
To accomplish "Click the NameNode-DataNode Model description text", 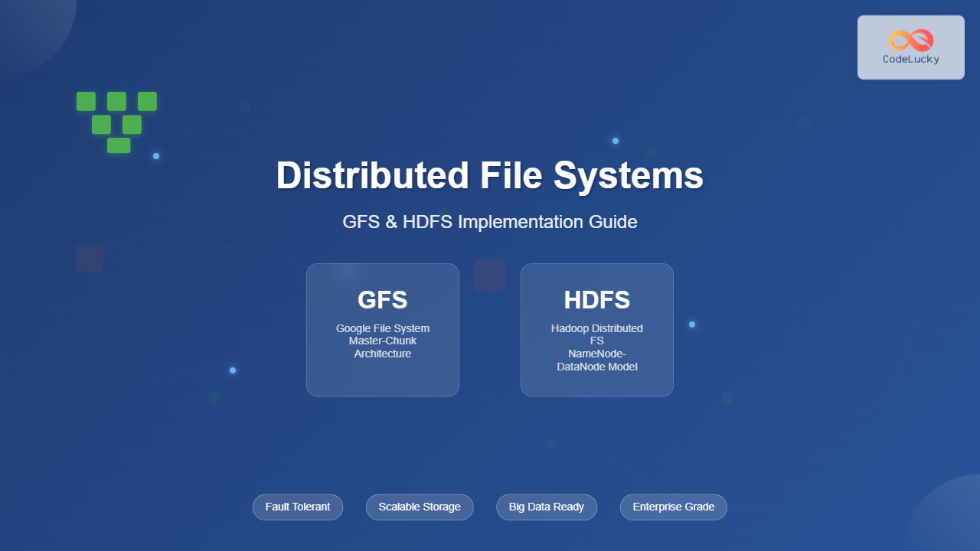I will pos(596,360).
